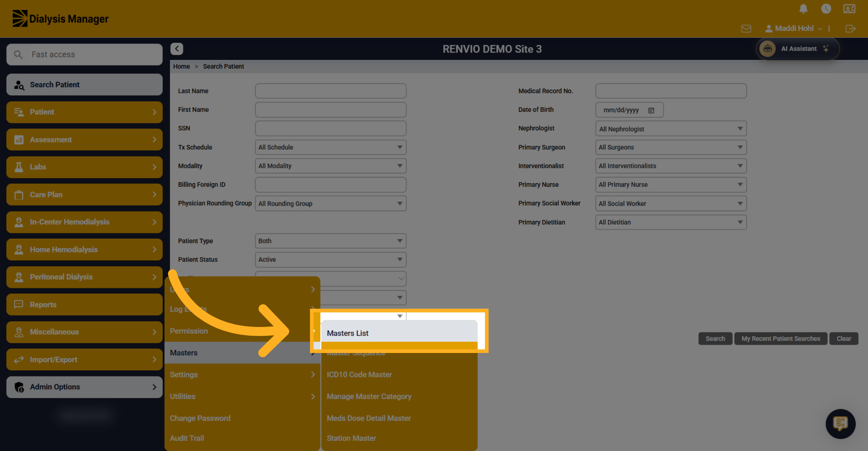
Task: Open the mail envelope icon
Action: click(746, 29)
